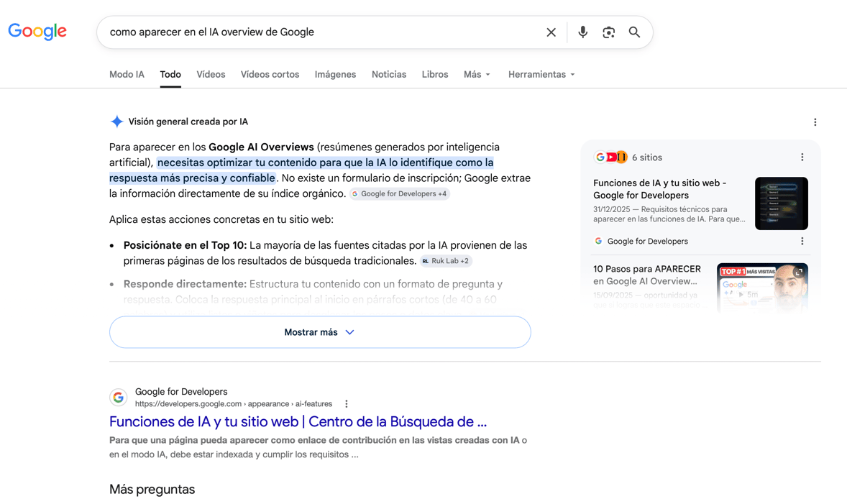Click Ruk Lab +2 source chip
This screenshot has height=504, width=847.
tap(446, 261)
